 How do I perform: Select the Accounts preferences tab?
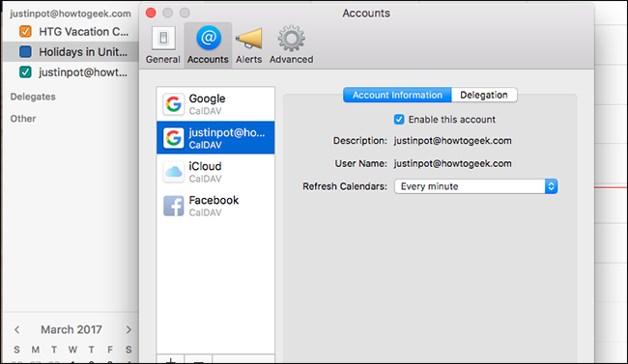coord(208,45)
